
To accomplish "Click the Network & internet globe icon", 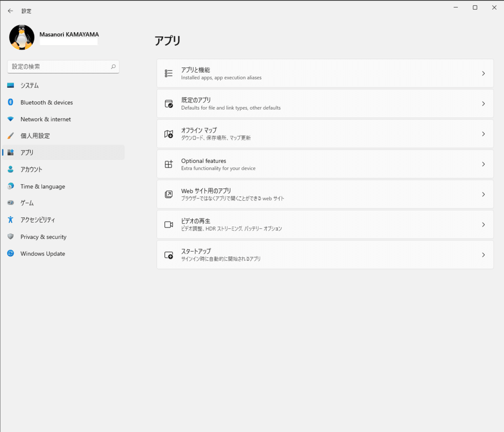I will (10, 119).
